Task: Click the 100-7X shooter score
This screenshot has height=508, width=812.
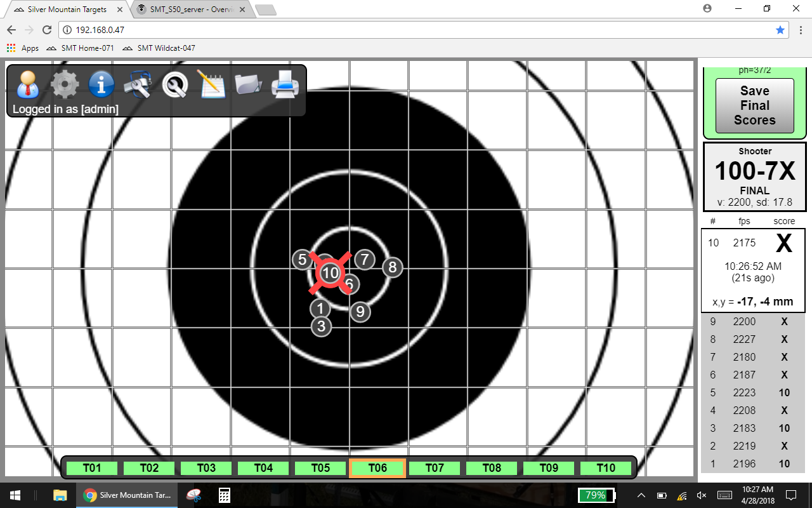Action: [755, 171]
